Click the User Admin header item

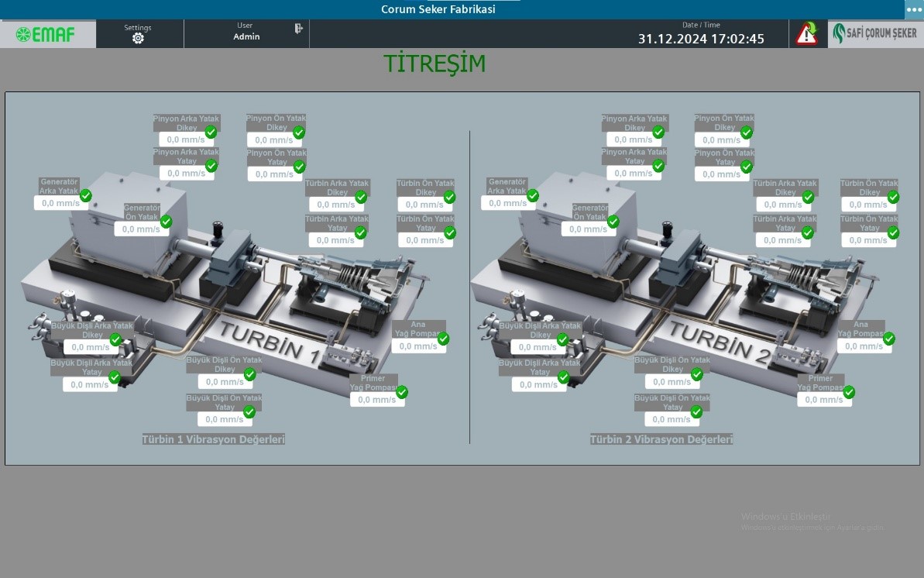click(x=246, y=32)
